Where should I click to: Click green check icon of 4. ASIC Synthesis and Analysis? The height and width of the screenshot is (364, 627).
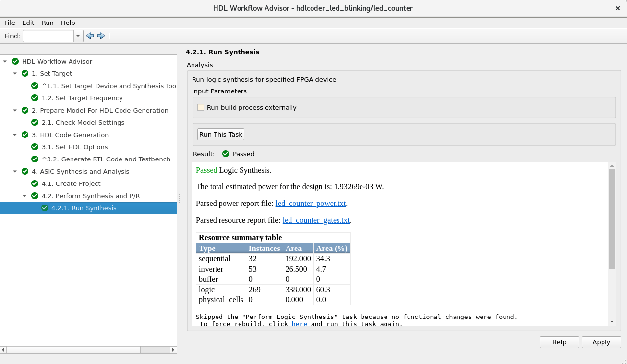point(25,171)
